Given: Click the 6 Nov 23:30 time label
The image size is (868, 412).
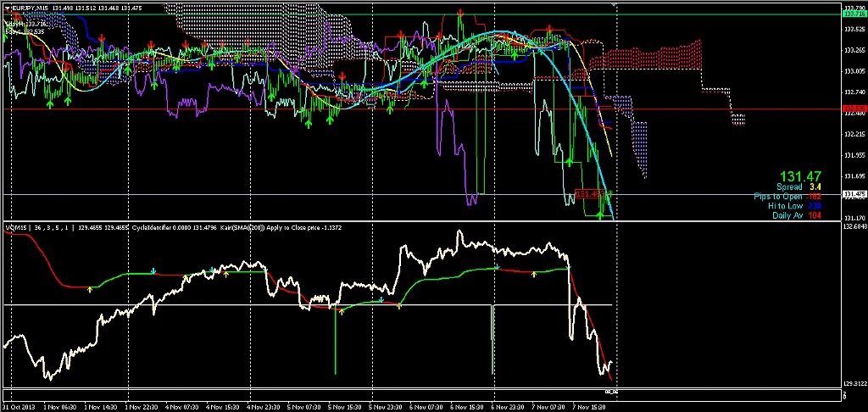Looking at the screenshot, I should pyautogui.click(x=507, y=406).
